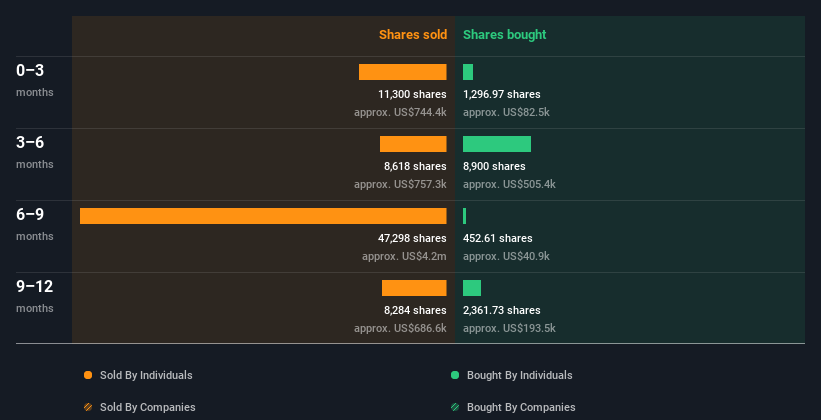Click the 452.61 shares value

[497, 238]
